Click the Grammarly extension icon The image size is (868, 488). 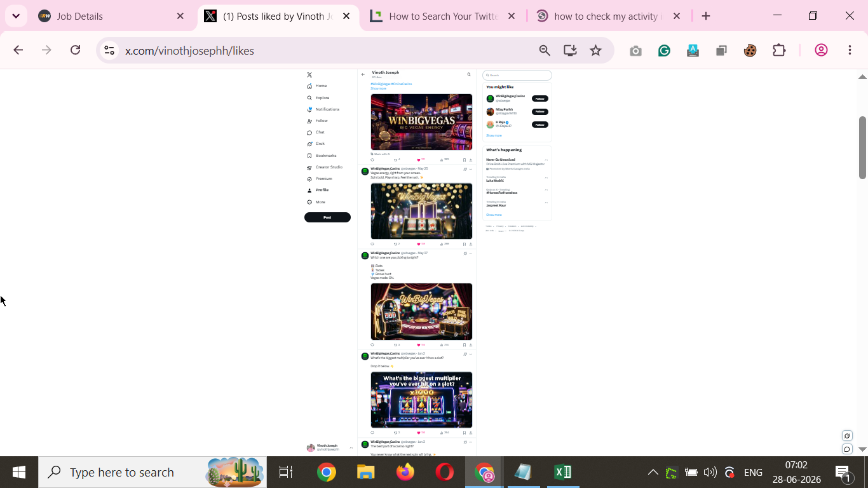pos(664,50)
